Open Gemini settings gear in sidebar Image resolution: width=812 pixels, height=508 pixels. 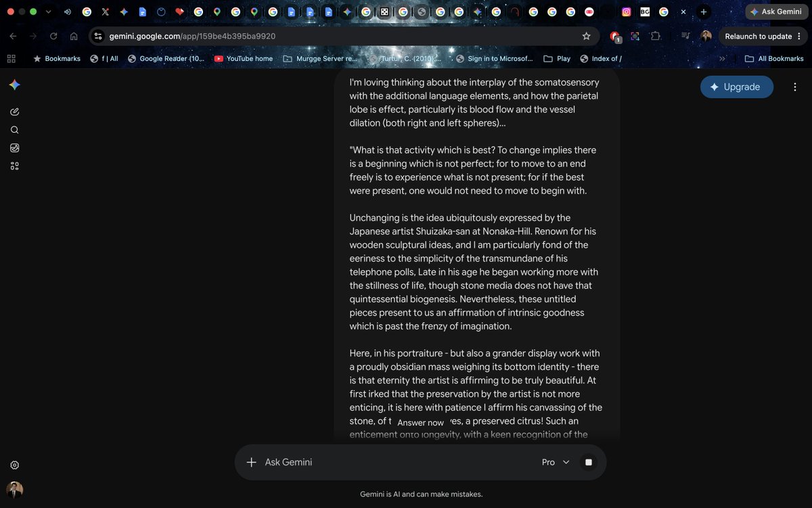point(15,465)
